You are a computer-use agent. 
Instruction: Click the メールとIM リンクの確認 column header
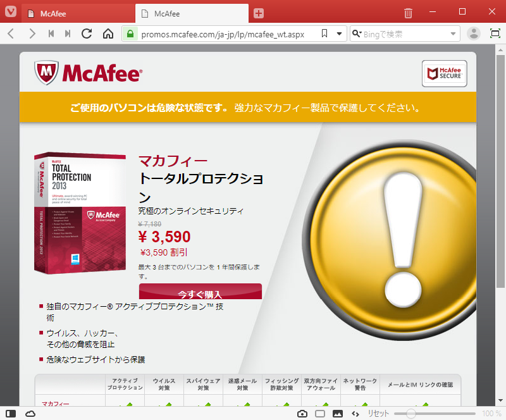(420, 385)
